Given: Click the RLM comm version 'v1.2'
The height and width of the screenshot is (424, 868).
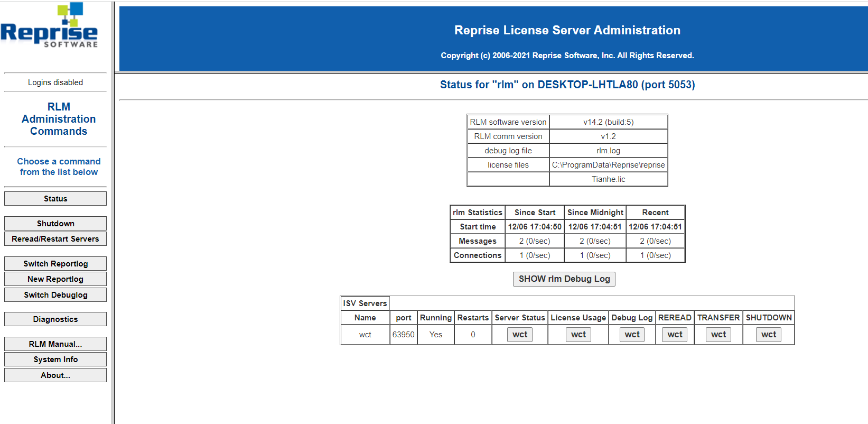Looking at the screenshot, I should point(609,136).
